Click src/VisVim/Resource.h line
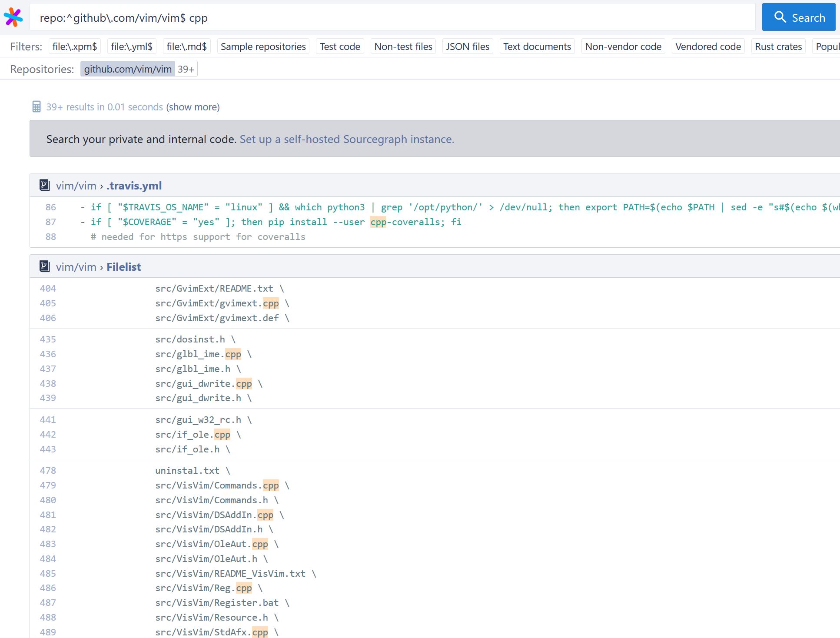 (435, 618)
